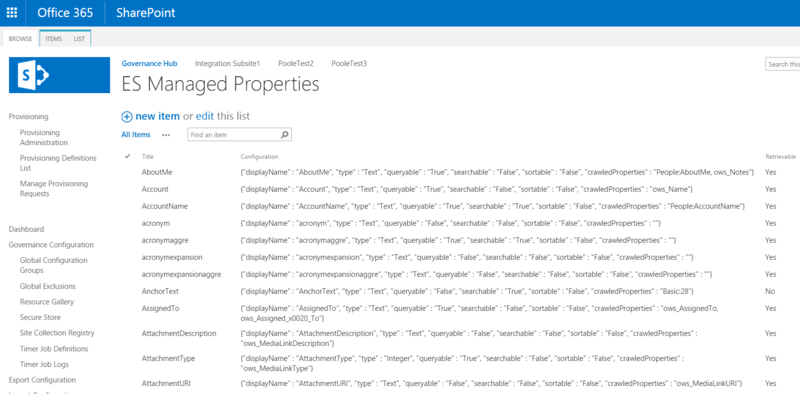Open the ellipsis menu next to All Items
The width and height of the screenshot is (800, 394).
coord(166,135)
